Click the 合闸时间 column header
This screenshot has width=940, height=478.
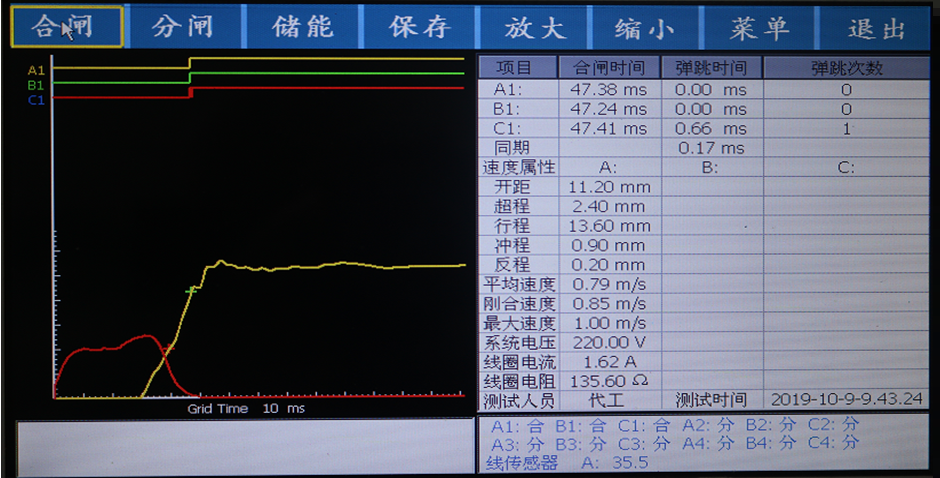point(609,68)
